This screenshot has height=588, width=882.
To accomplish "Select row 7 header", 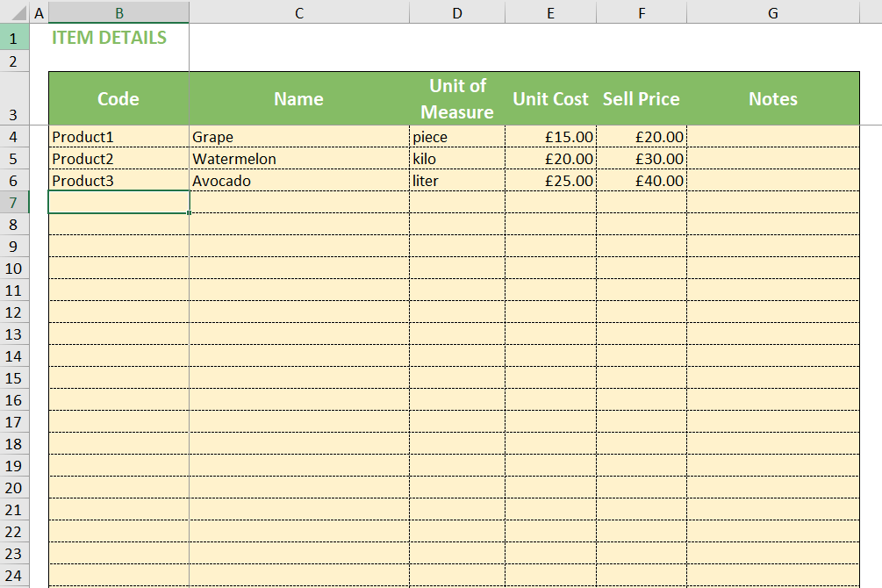I will pos(14,203).
